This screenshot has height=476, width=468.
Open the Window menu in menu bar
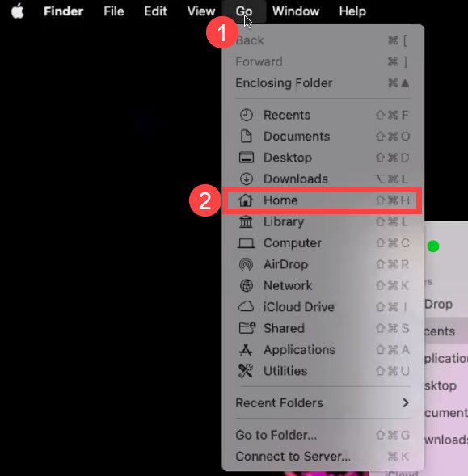(x=296, y=11)
